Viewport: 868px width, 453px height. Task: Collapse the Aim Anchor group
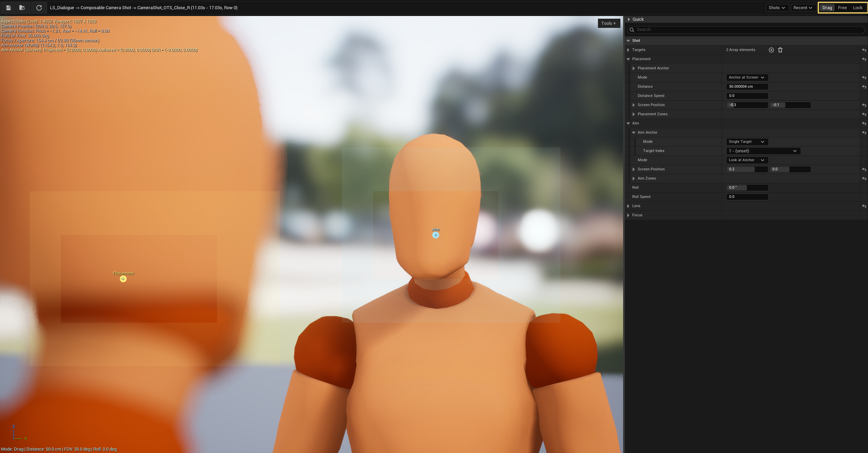point(634,133)
